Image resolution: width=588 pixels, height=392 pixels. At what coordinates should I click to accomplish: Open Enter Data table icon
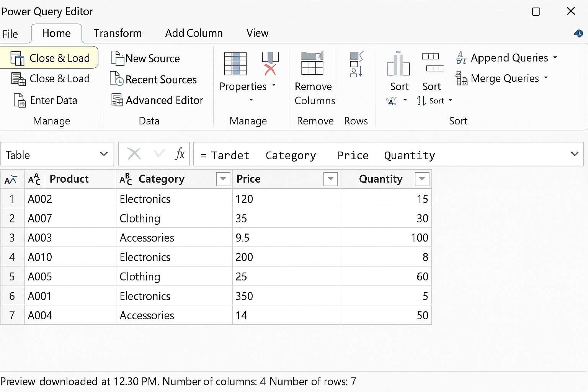pyautogui.click(x=20, y=100)
